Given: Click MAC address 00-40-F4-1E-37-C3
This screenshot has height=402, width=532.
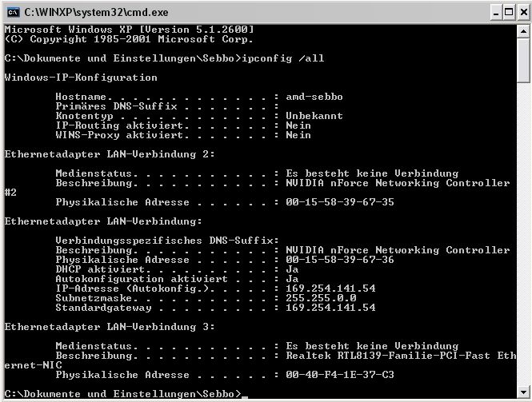Looking at the screenshot, I should [340, 375].
